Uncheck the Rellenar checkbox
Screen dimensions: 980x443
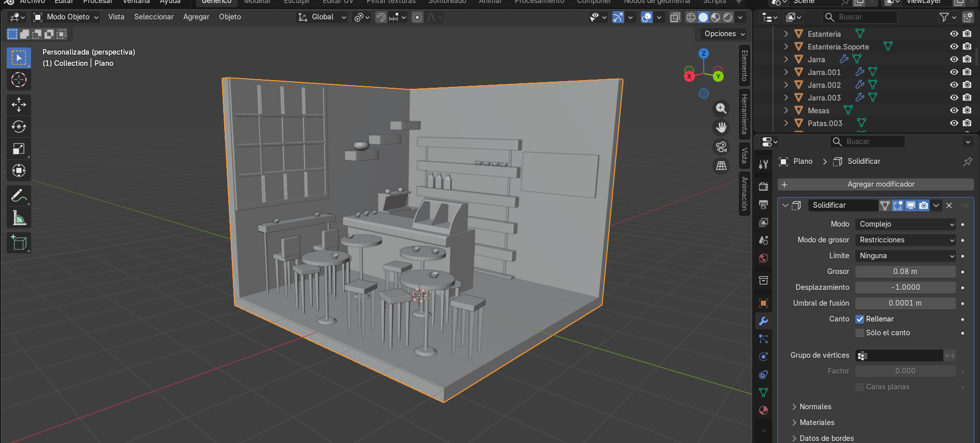click(x=860, y=319)
